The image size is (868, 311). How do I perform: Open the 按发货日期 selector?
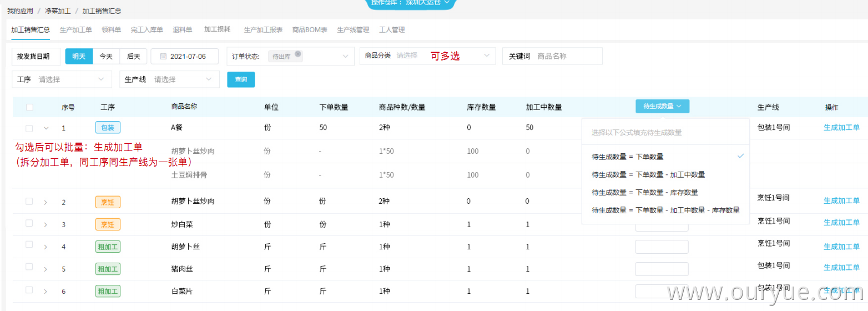point(36,56)
